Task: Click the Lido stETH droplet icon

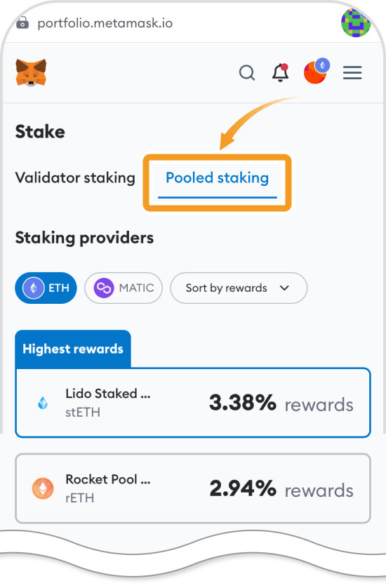Action: pos(43,403)
